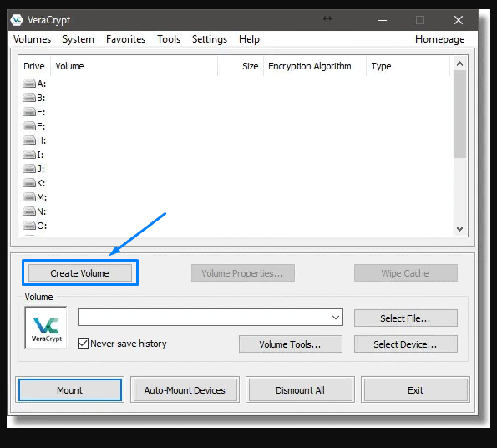Open the Settings menu

(x=210, y=39)
